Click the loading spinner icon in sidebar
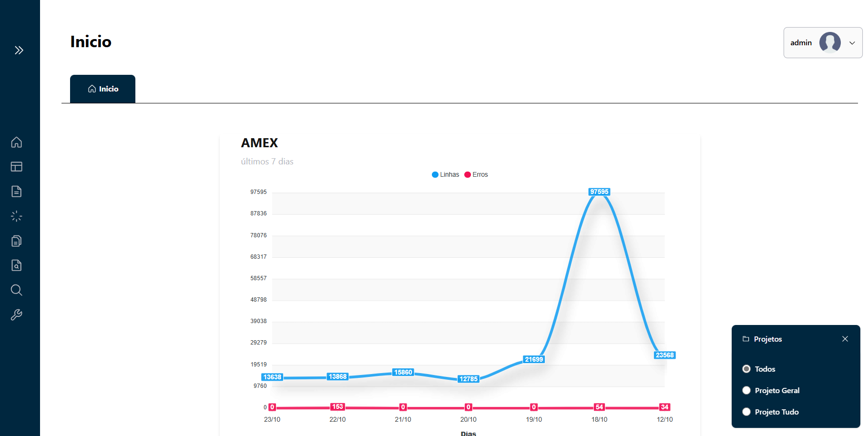 [x=17, y=216]
